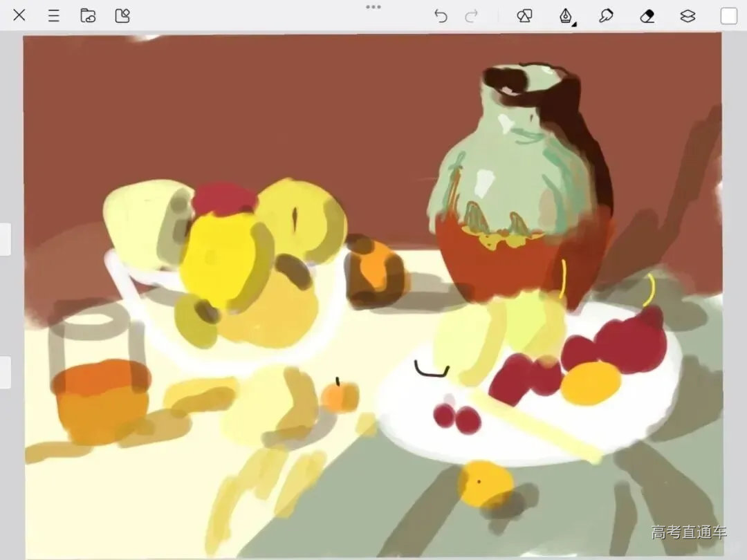The width and height of the screenshot is (747, 560).
Task: Open the small arrow under the pen tool
Action: pos(574,24)
